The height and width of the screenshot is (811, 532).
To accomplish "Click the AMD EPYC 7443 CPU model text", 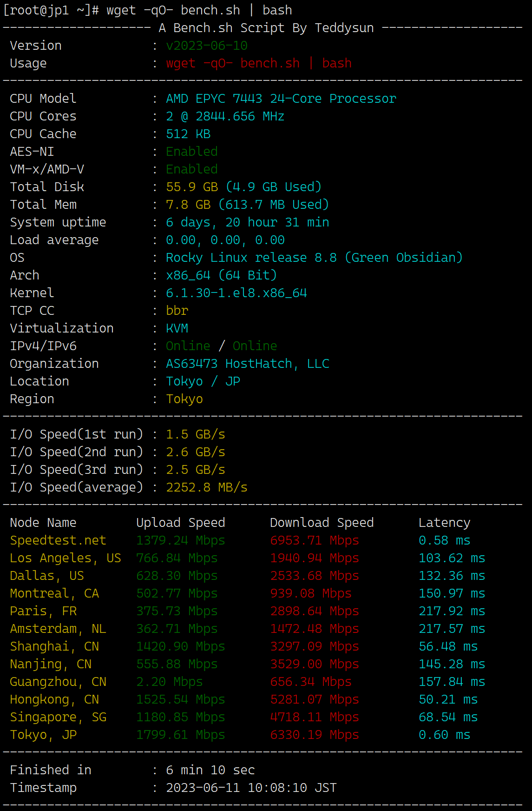I will (281, 99).
